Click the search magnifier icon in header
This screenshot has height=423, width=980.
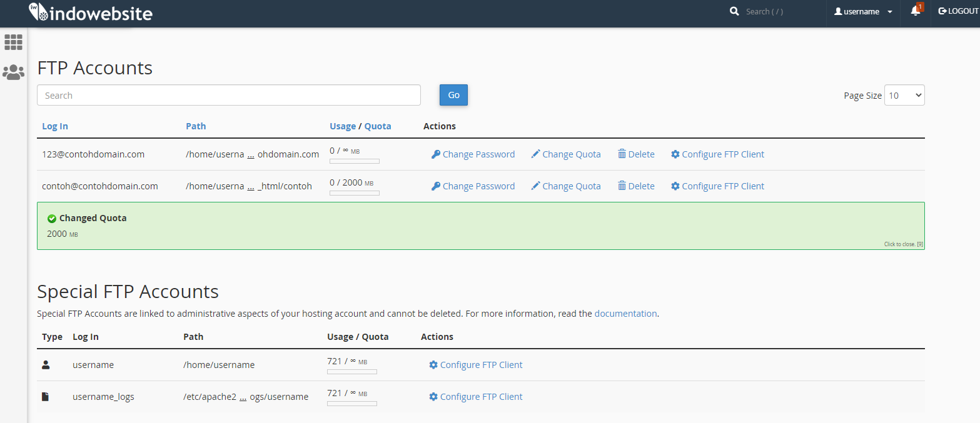(734, 11)
